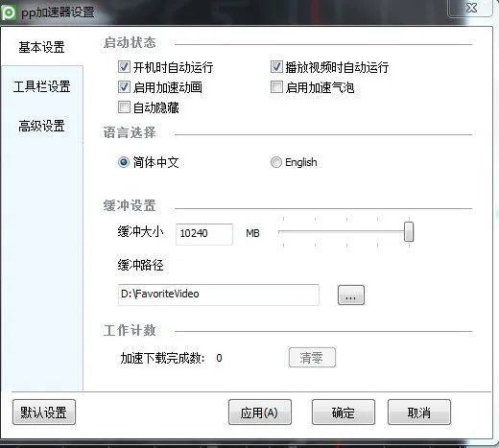Enable 启用加速气泡 checkbox
The width and height of the screenshot is (499, 448).
tap(276, 86)
